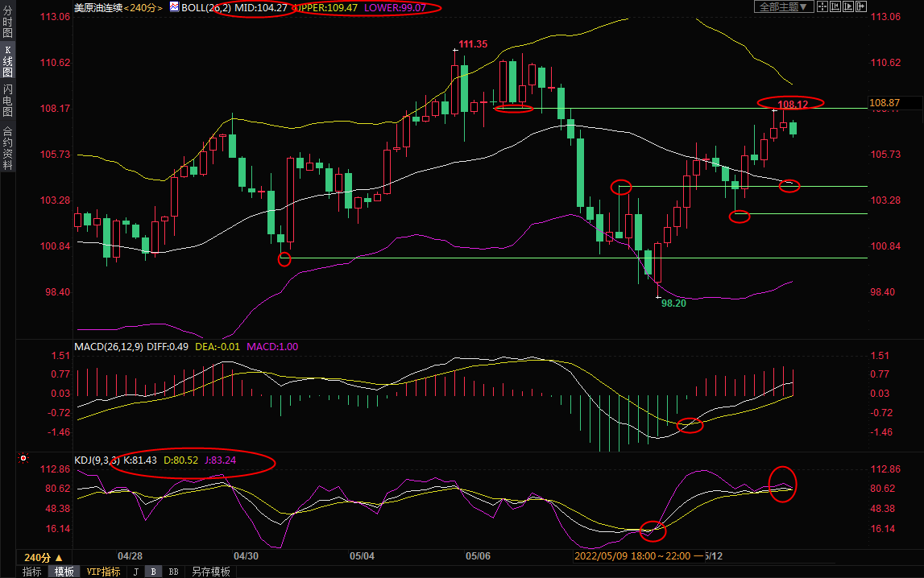
Task: Click the BOLL indicator chart icon
Action: (175, 7)
